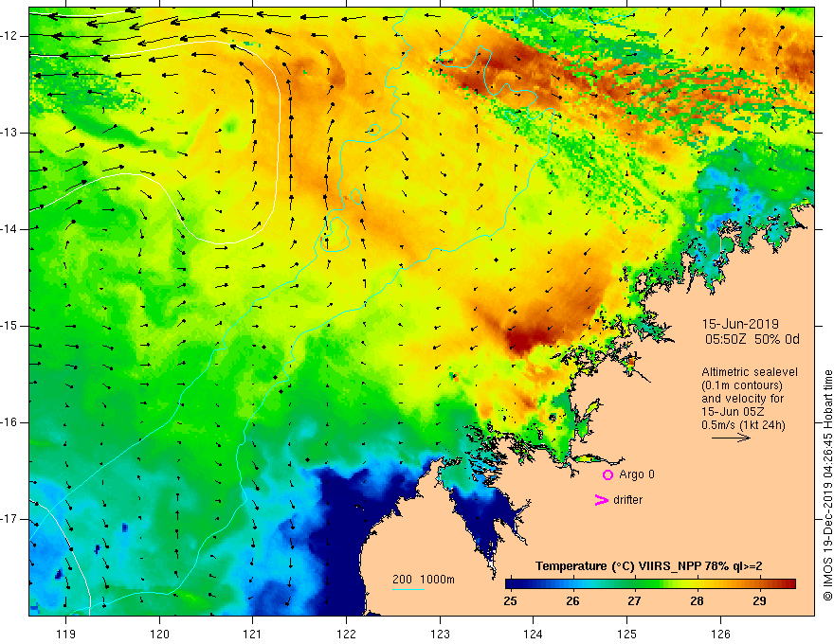Click 'Temperature (°C) VIIRS_NPP 78% ql>=2' title

coord(648,566)
